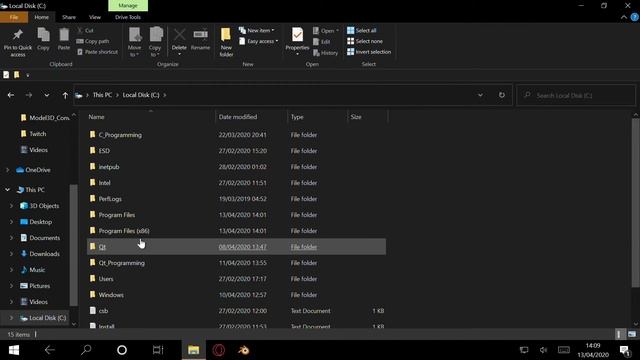640x360 pixels.
Task: Refresh the current folder
Action: point(502,95)
